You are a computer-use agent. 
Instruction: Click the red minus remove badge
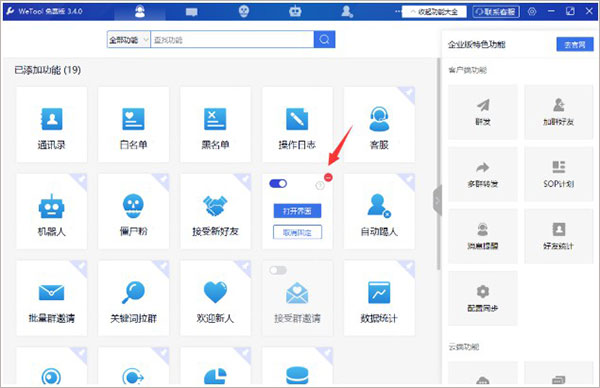coord(328,177)
